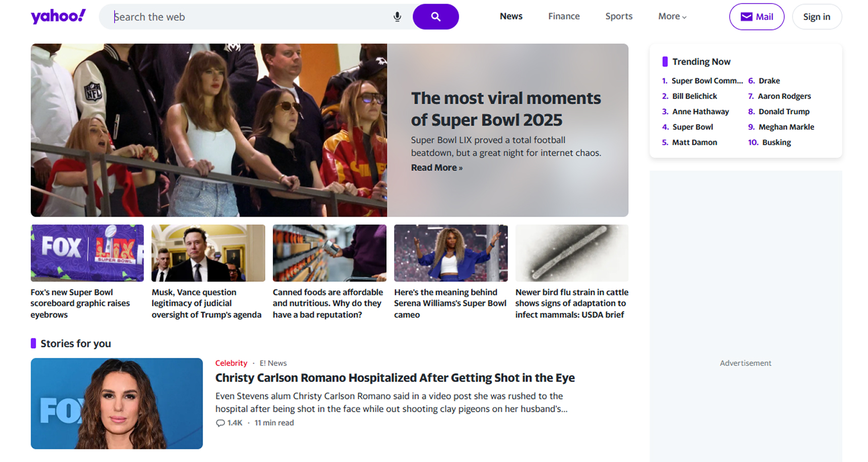The height and width of the screenshot is (462, 868).
Task: Click the Celebrity category label
Action: point(231,363)
